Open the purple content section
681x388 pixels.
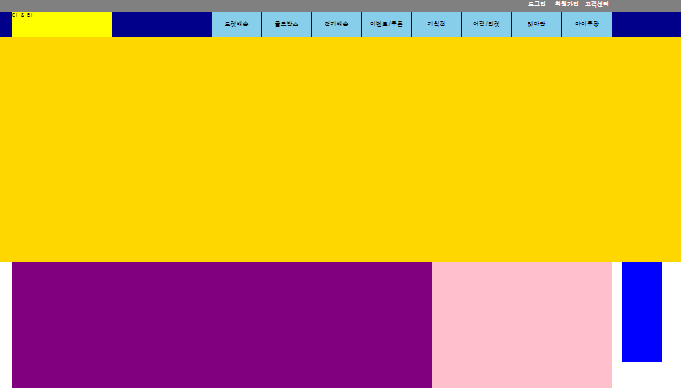pos(222,325)
